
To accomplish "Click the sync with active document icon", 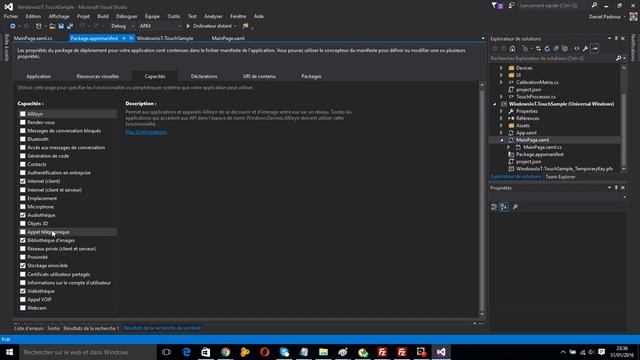I will pyautogui.click(x=538, y=49).
